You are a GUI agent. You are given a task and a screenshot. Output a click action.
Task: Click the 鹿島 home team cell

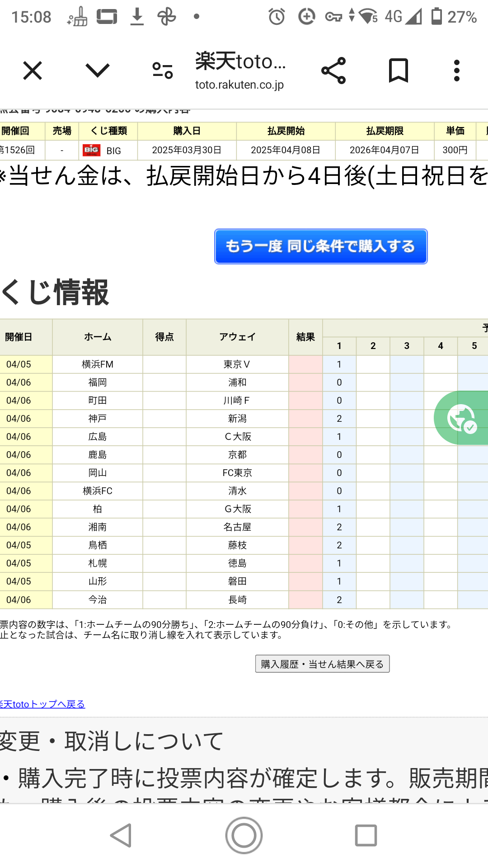[98, 455]
